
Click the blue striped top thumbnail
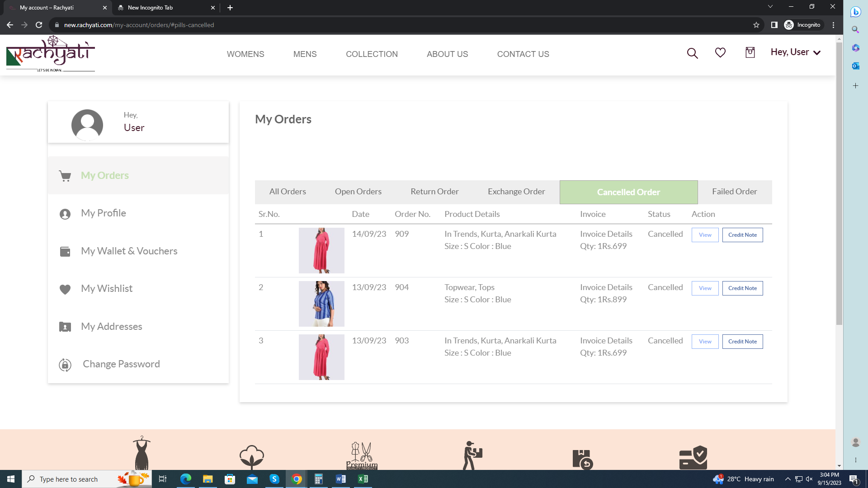(x=321, y=304)
